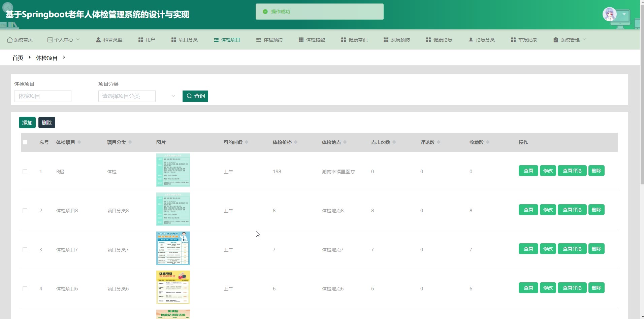Focus the 体检项目 search input field
The width and height of the screenshot is (644, 319).
(x=43, y=96)
